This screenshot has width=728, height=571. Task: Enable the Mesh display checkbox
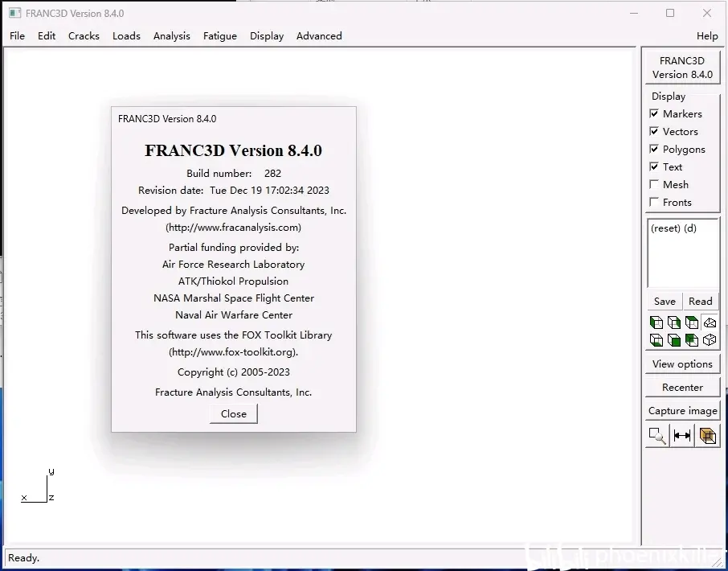[x=654, y=184]
